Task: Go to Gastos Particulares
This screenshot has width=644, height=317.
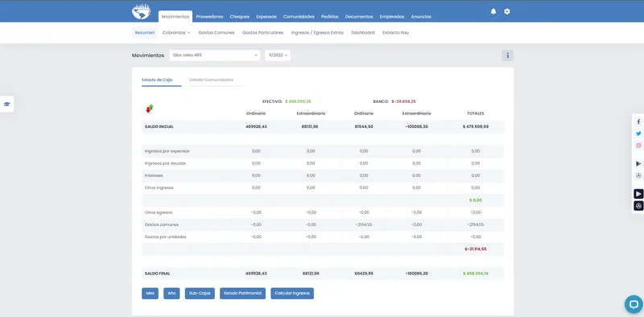Action: tap(263, 32)
